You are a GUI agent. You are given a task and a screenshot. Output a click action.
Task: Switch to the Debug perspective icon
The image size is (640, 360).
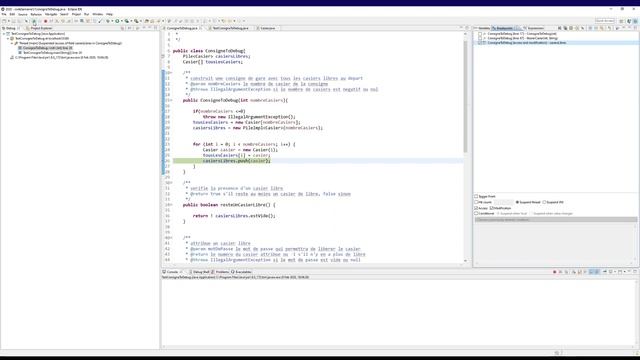point(636,21)
